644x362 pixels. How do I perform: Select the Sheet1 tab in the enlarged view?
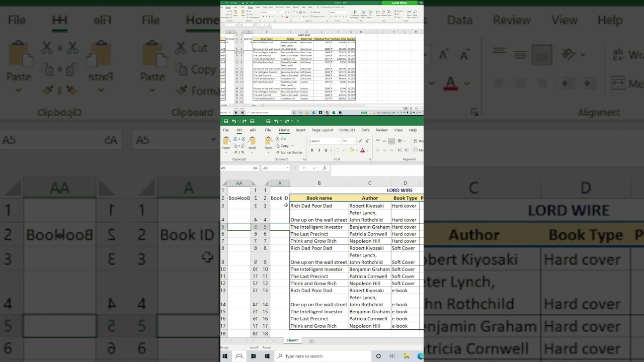coord(292,340)
